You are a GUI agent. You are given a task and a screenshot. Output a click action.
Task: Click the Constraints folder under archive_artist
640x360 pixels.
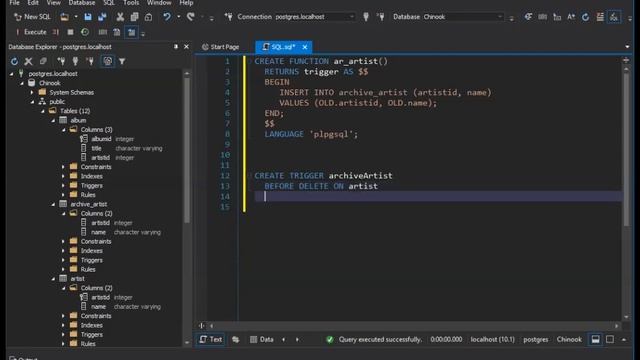pos(96,241)
